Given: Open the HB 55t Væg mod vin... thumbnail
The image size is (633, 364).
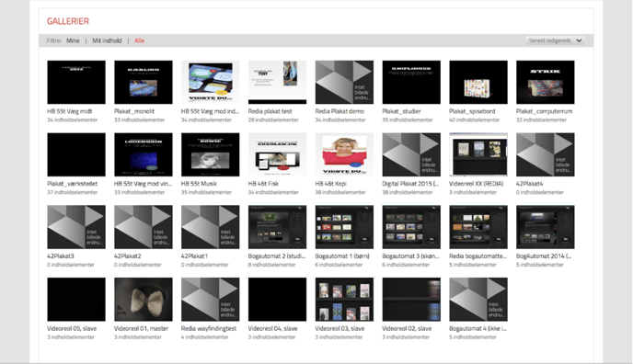Looking at the screenshot, I should point(144,154).
